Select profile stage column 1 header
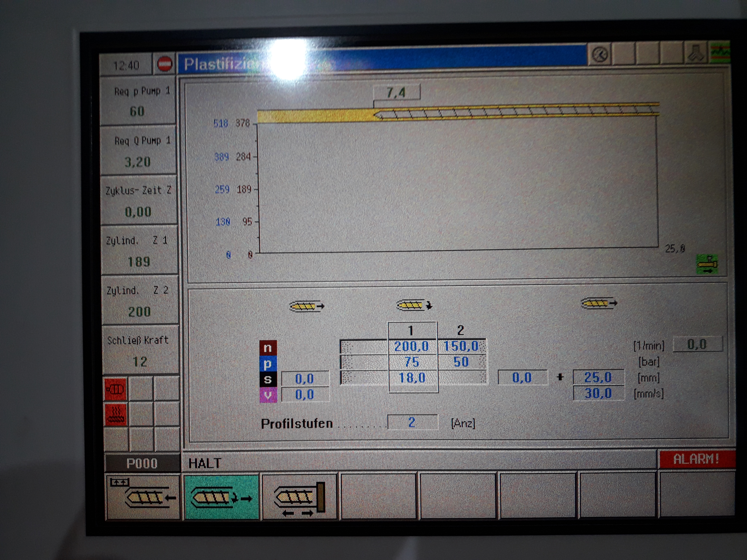This screenshot has height=560, width=747. pos(411,330)
